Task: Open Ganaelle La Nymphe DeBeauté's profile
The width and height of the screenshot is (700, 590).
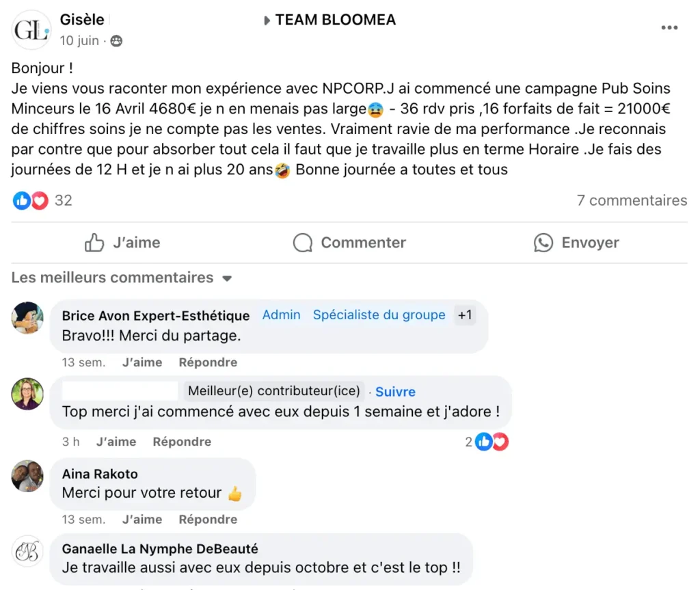Action: pyautogui.click(x=160, y=549)
